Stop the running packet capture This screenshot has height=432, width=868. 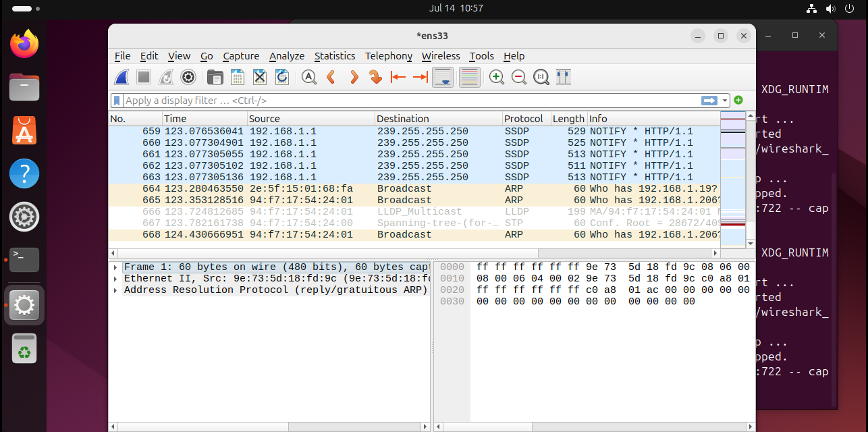pos(144,77)
